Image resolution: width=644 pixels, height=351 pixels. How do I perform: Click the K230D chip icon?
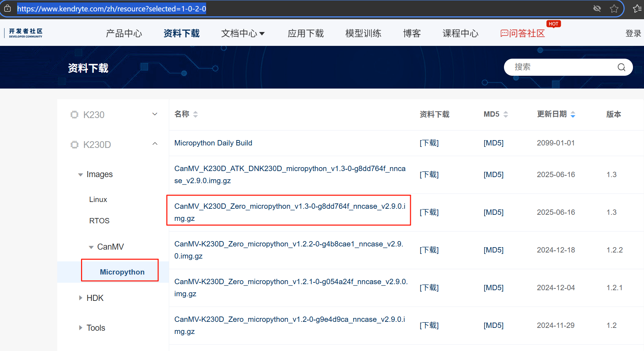point(74,145)
